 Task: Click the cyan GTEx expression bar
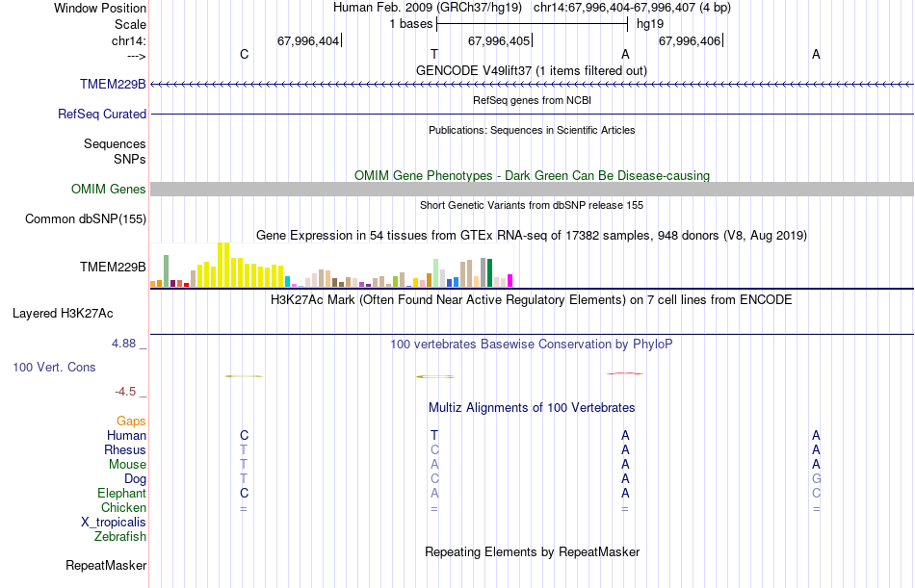click(288, 282)
